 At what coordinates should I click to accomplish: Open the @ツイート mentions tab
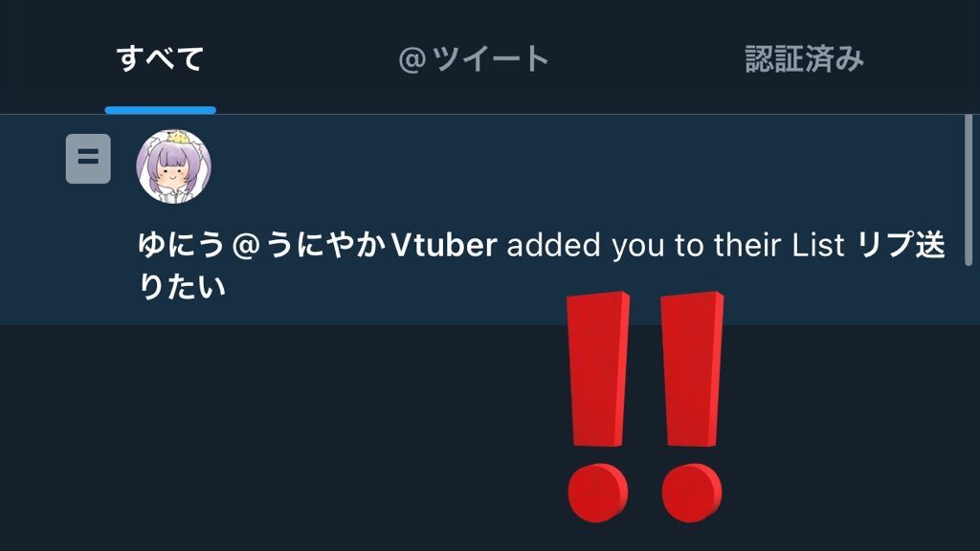tap(474, 58)
